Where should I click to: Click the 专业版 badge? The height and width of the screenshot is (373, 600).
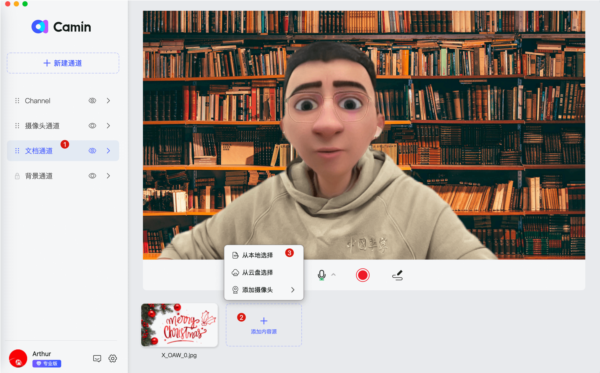pyautogui.click(x=47, y=363)
